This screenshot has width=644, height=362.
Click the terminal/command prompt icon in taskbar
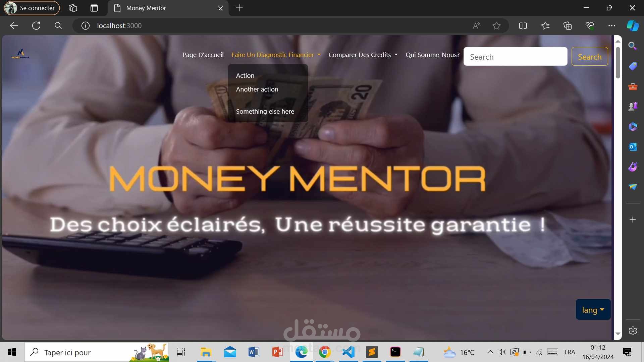(x=395, y=352)
